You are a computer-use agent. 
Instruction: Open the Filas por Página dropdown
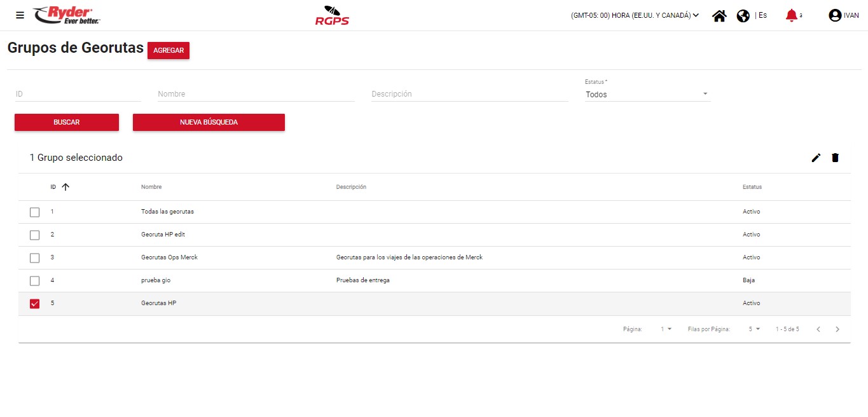(754, 329)
